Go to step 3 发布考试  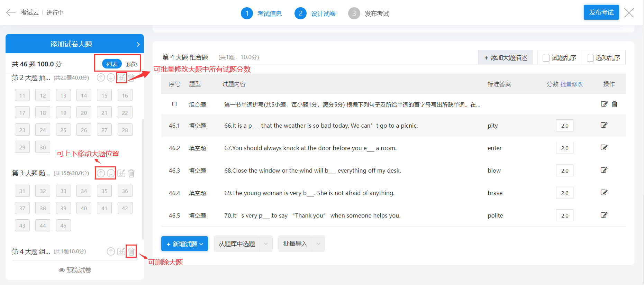point(369,13)
